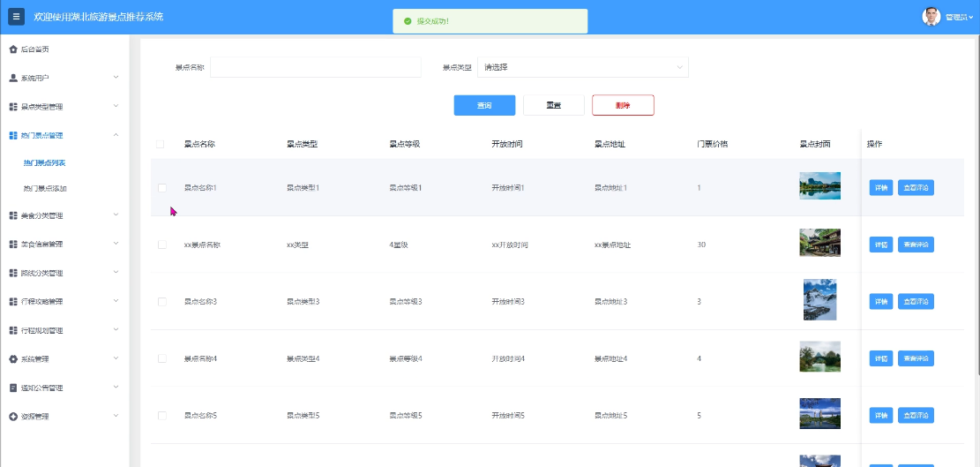This screenshot has height=467, width=980.
Task: Expand the 系统用户 submenu chevron
Action: click(116, 78)
